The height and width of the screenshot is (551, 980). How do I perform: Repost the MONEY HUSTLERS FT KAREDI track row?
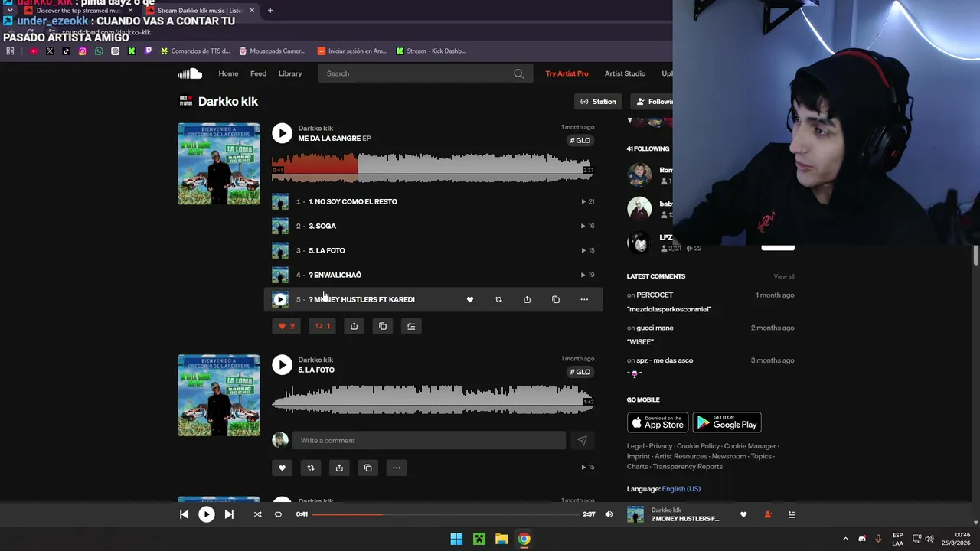(x=498, y=299)
